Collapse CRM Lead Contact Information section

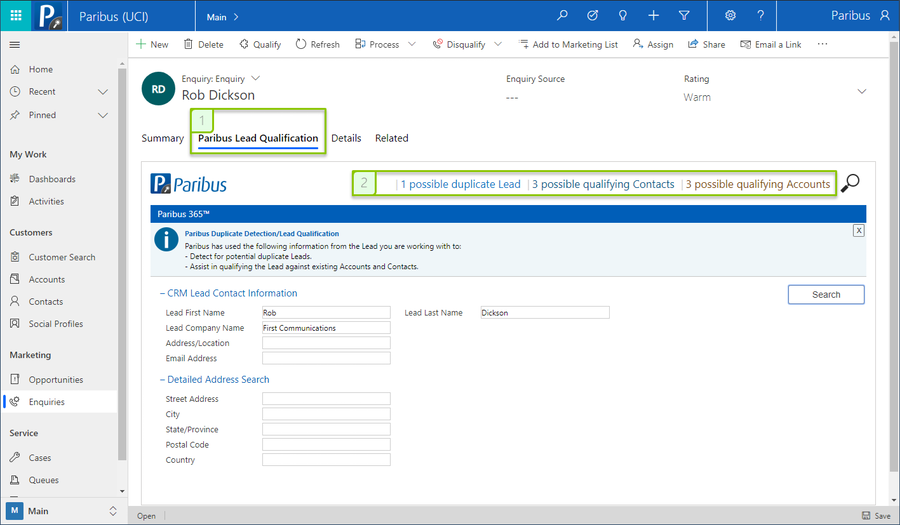tap(162, 293)
